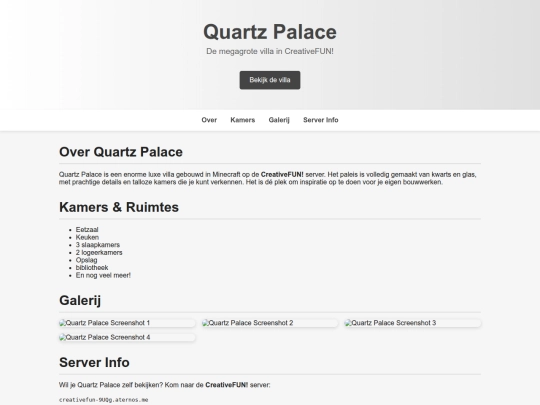The height and width of the screenshot is (405, 540).
Task: Select the Galerij navigation link
Action: (x=279, y=120)
